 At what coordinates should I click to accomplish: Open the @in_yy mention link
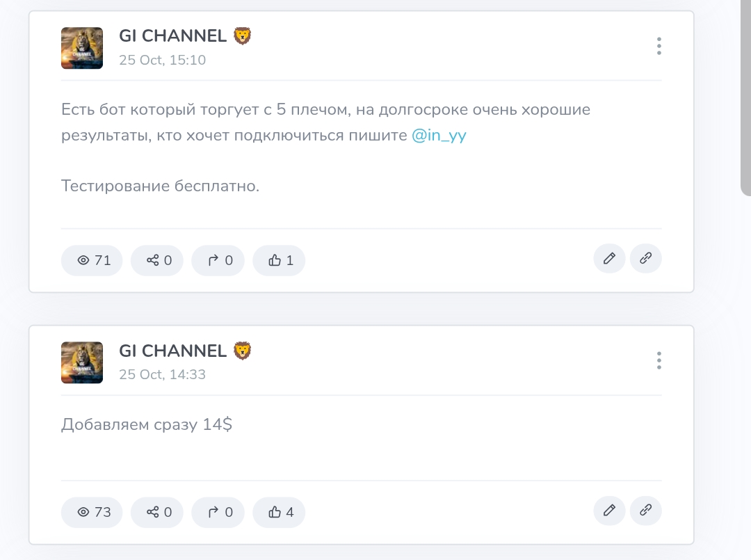coord(439,136)
